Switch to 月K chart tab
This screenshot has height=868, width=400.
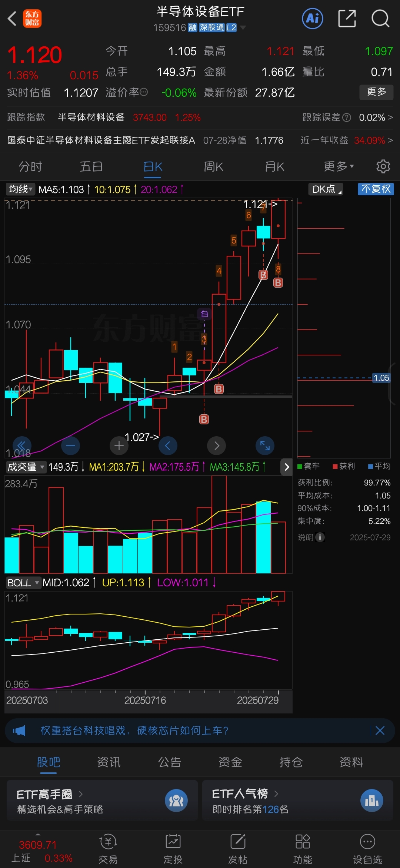275,166
